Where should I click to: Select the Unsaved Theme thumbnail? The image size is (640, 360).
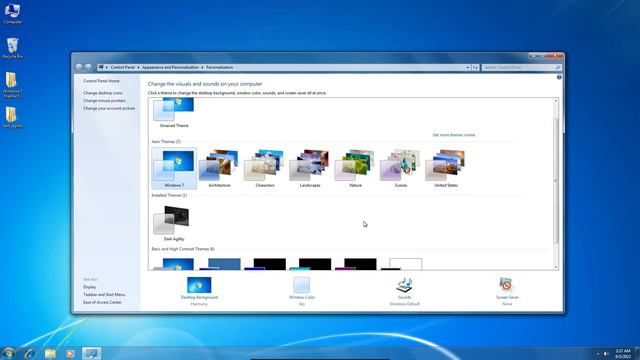pyautogui.click(x=174, y=113)
